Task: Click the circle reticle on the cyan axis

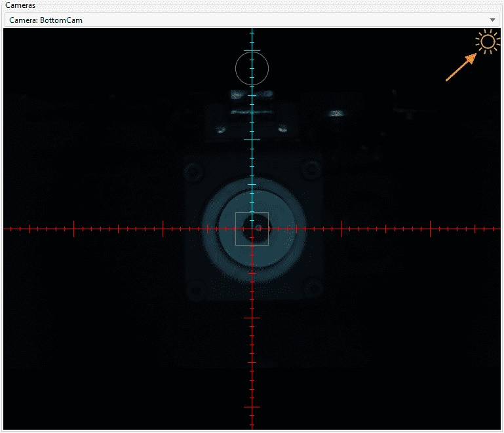Action: coord(252,68)
